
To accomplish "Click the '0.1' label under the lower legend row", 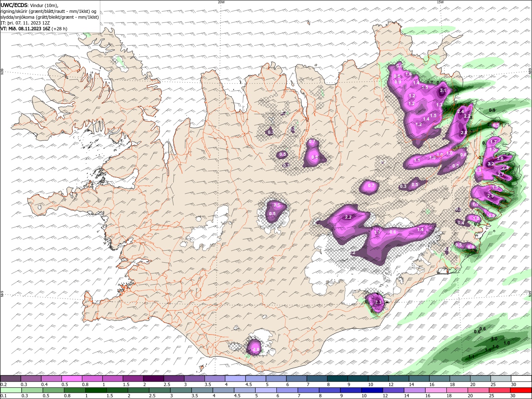I will pyautogui.click(x=4, y=396).
